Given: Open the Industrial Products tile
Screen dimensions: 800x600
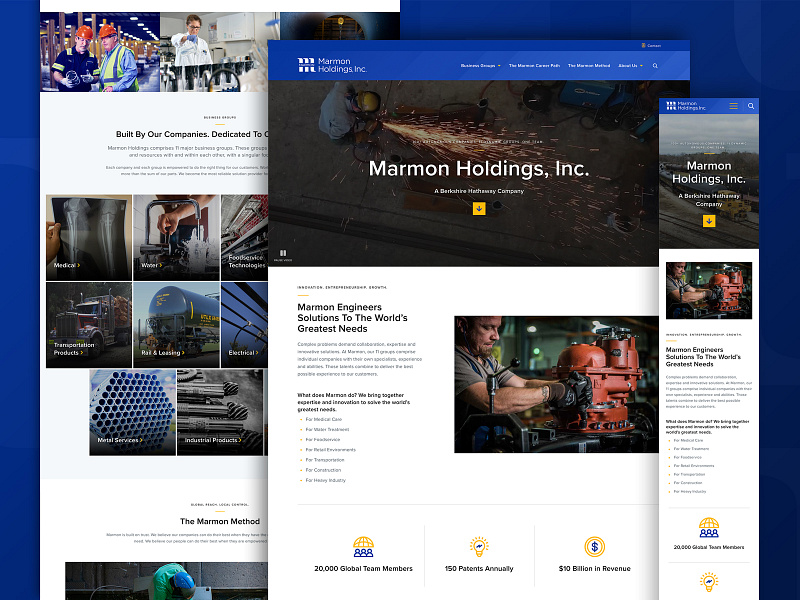Looking at the screenshot, I should point(220,412).
